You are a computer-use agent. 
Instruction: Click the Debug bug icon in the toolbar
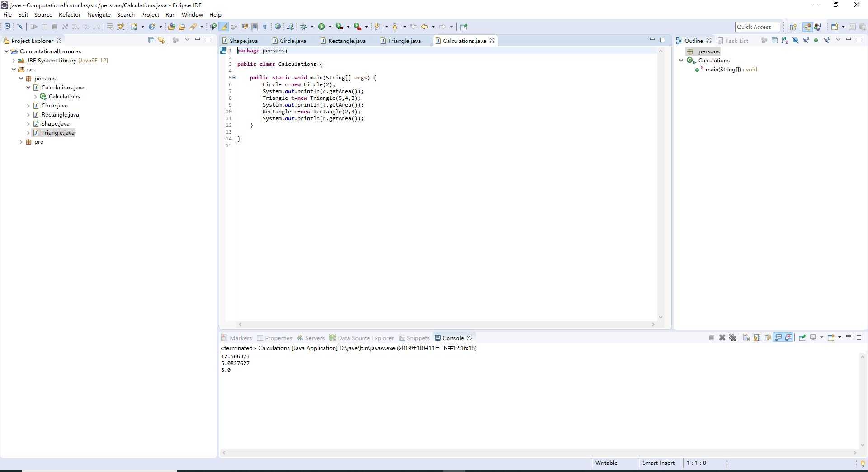(304, 27)
